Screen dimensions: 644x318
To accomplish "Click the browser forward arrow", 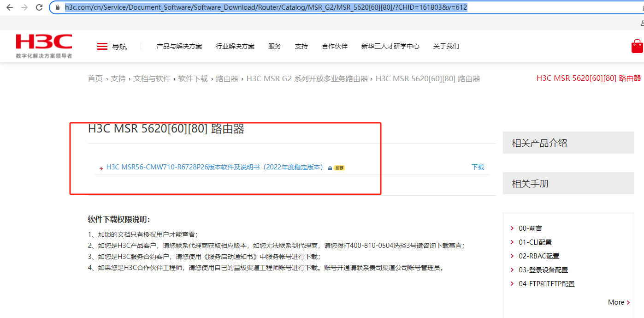I will tap(24, 7).
